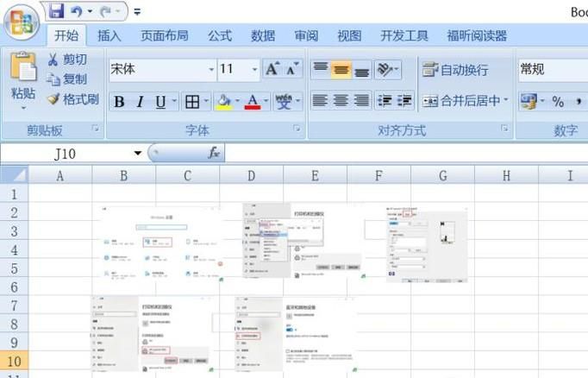Open the 粘贴 options dropdown arrow
Screen dimensions: 588x378
[23, 108]
